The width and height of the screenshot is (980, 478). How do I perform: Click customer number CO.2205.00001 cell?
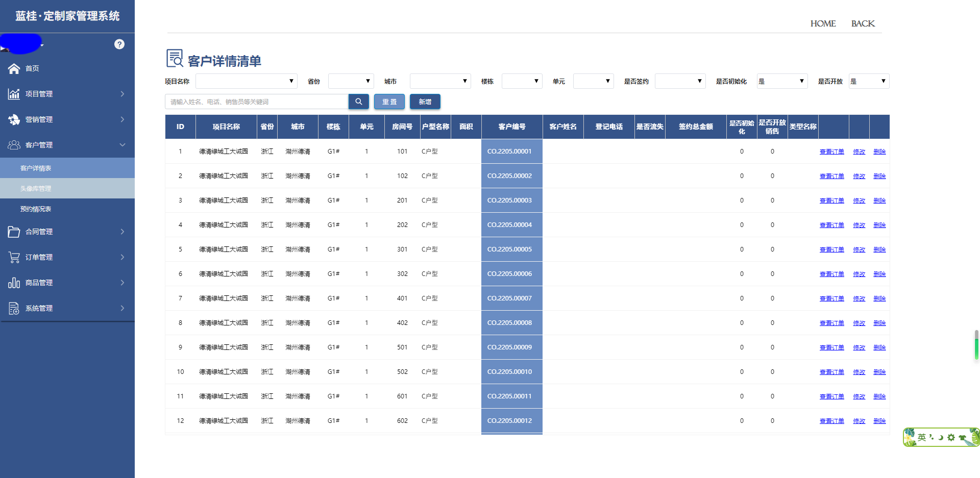coord(512,152)
